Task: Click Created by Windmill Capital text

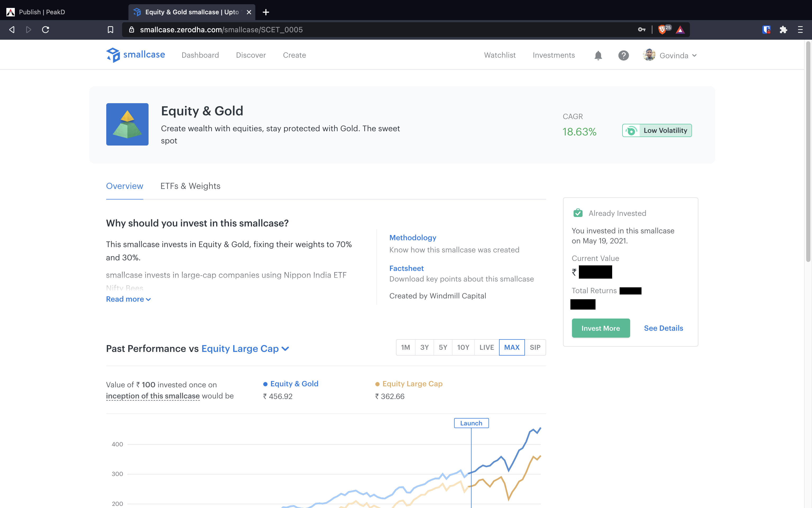Action: [x=437, y=296]
